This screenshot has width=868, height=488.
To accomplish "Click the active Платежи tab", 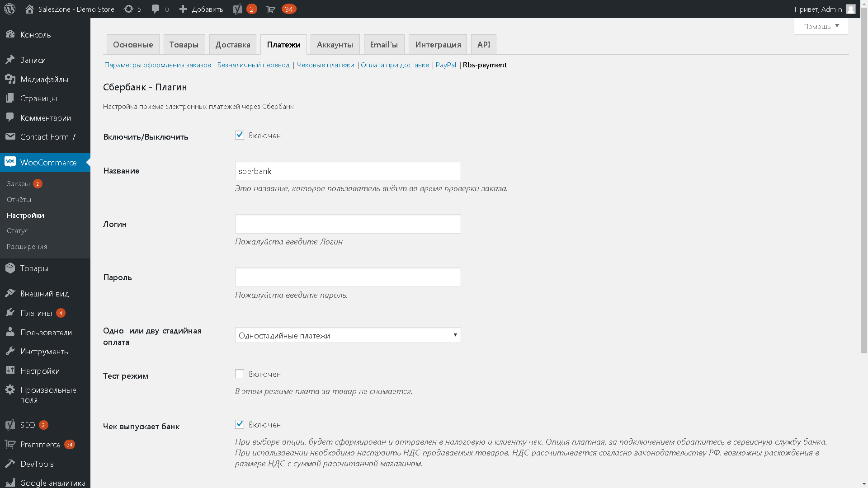I will point(283,44).
